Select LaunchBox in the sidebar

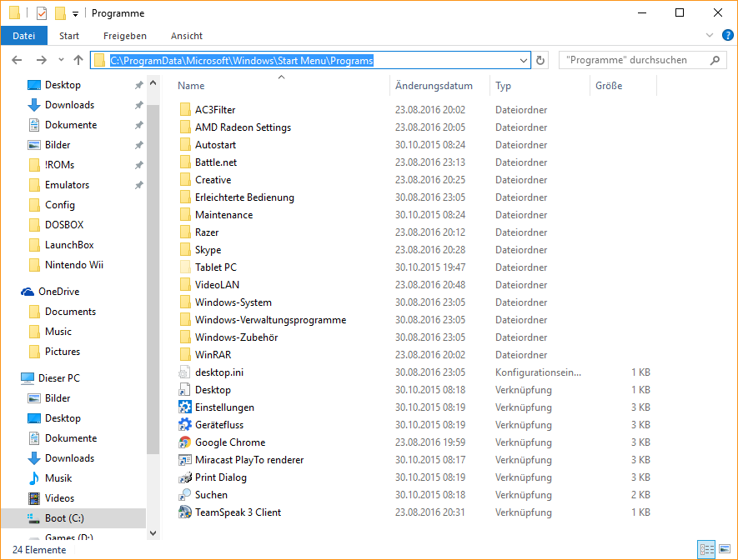[x=69, y=245]
